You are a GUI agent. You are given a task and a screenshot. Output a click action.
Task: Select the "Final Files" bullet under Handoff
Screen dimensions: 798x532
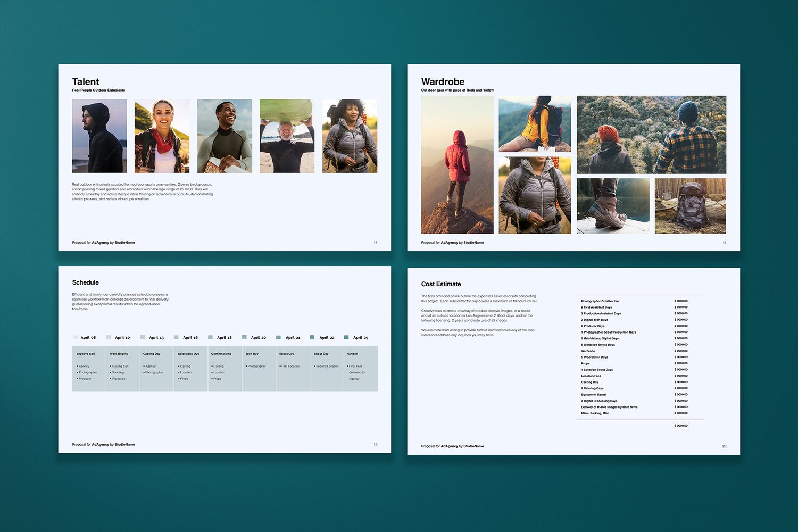click(x=355, y=366)
